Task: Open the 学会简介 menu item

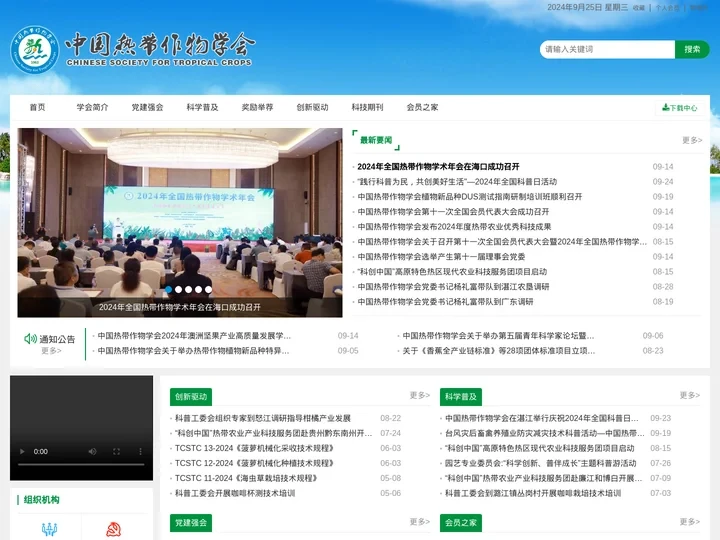Action: point(92,107)
